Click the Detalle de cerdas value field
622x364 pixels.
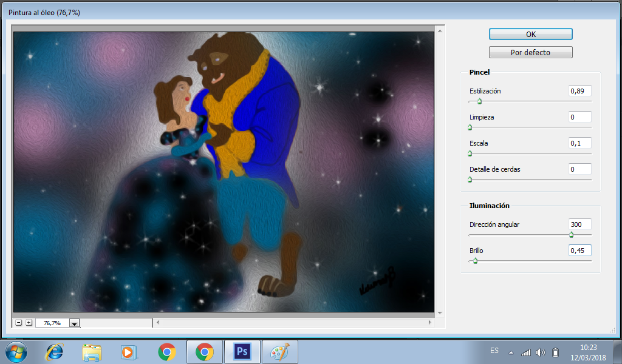(579, 169)
